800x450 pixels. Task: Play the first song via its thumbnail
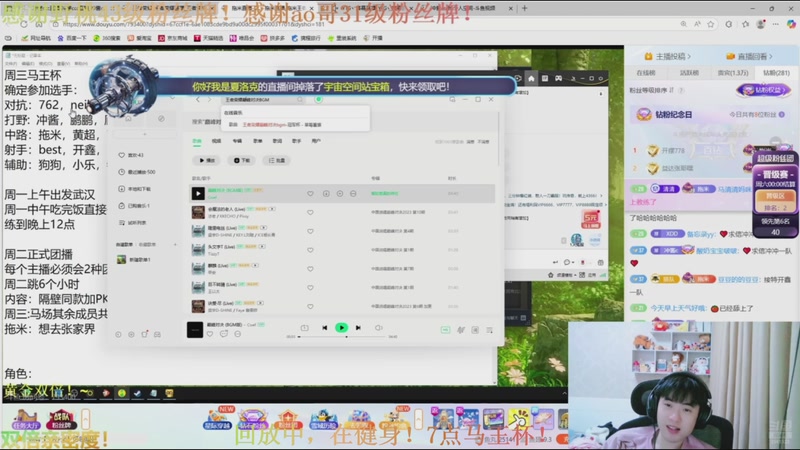[198, 193]
